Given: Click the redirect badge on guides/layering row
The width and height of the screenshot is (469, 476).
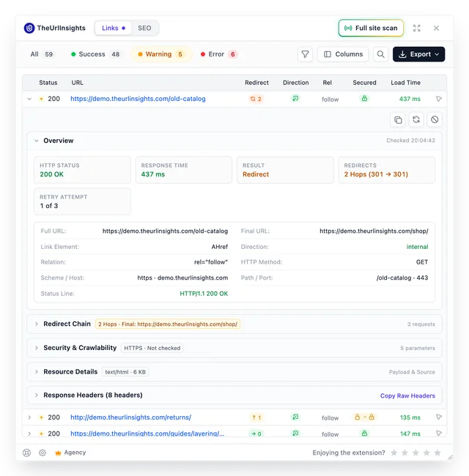Looking at the screenshot, I should [256, 434].
